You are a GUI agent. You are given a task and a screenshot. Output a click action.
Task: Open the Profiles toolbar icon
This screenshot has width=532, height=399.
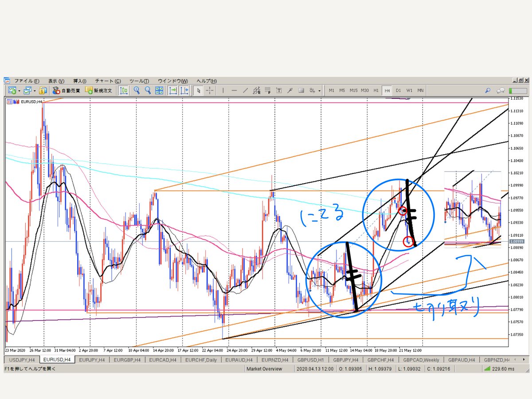tap(27, 90)
